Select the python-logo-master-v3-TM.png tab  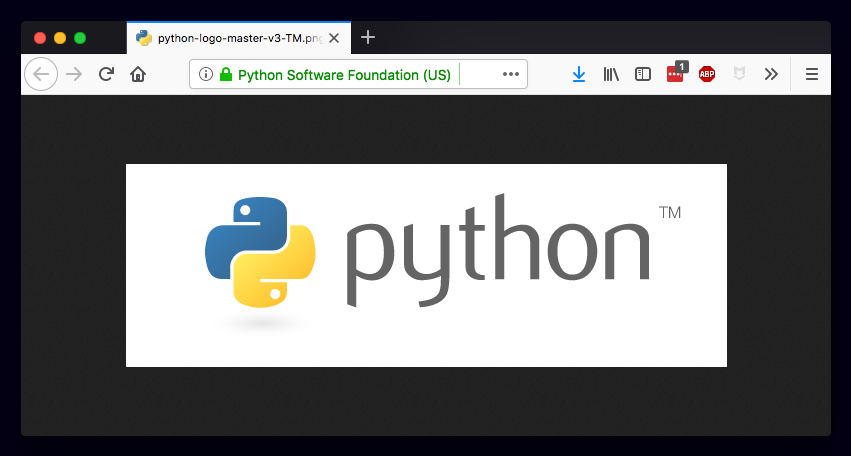(239, 38)
